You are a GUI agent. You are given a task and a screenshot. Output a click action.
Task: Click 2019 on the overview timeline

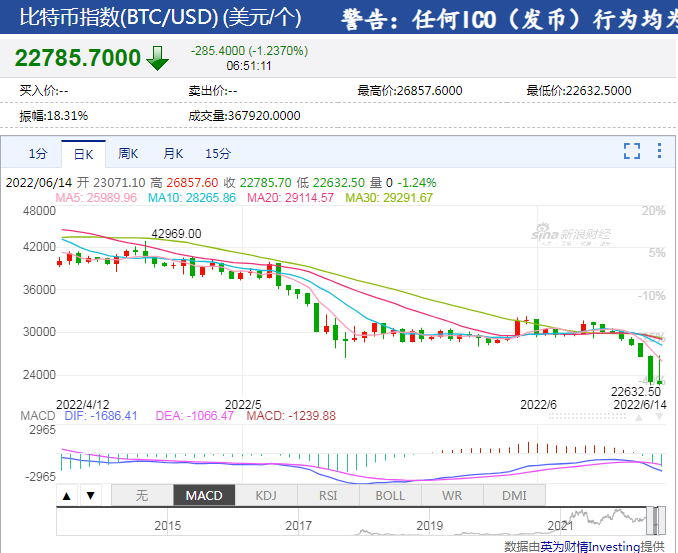point(429,526)
